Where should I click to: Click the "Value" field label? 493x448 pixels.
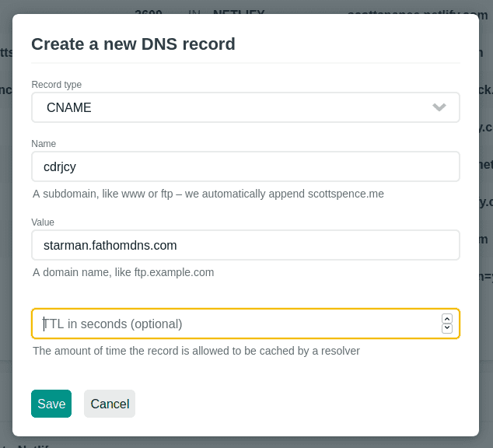tap(43, 222)
